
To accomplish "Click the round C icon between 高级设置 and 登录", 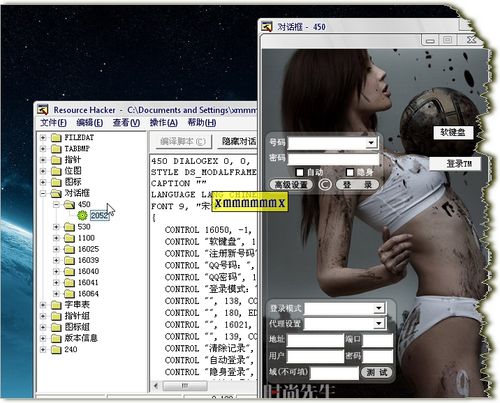I will pyautogui.click(x=325, y=184).
